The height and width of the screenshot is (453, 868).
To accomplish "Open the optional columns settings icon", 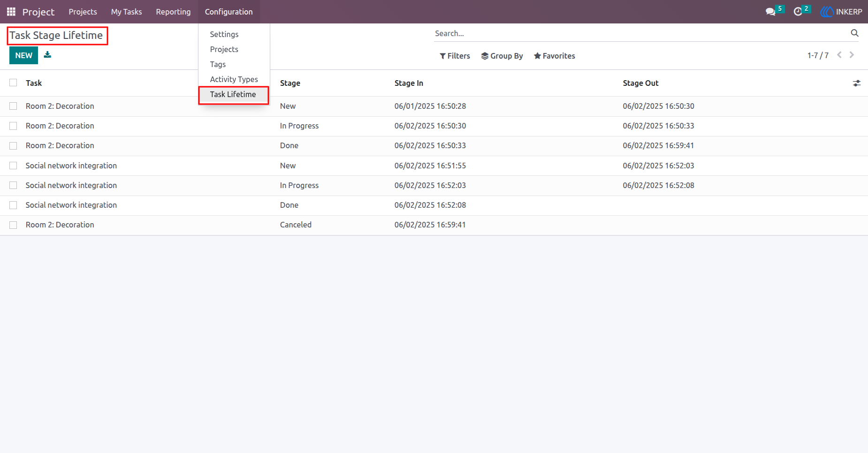I will (857, 83).
